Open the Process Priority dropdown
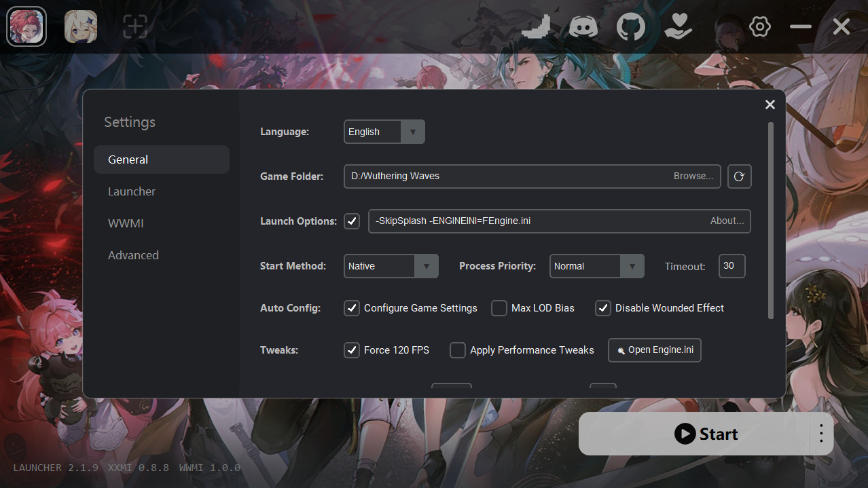Screen dimensions: 868x488 point(597,266)
